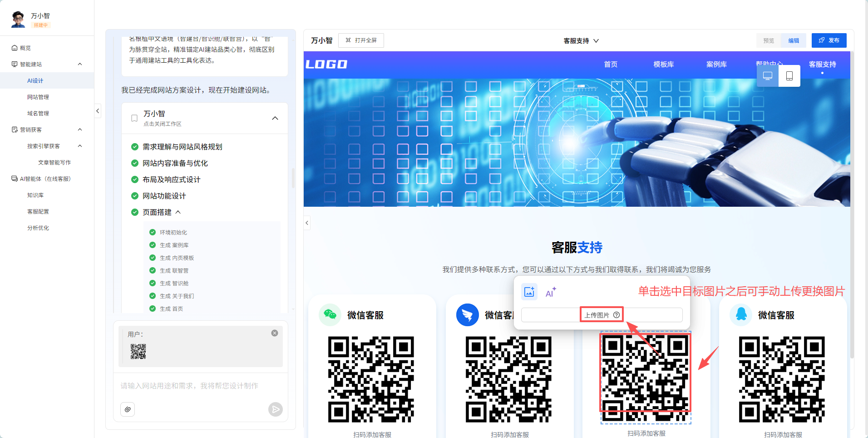
Task: Click the AI generate image icon
Action: coord(551,292)
